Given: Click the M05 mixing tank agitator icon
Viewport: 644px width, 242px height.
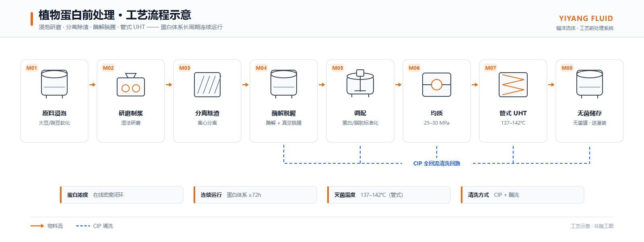Looking at the screenshot, I should (360, 83).
